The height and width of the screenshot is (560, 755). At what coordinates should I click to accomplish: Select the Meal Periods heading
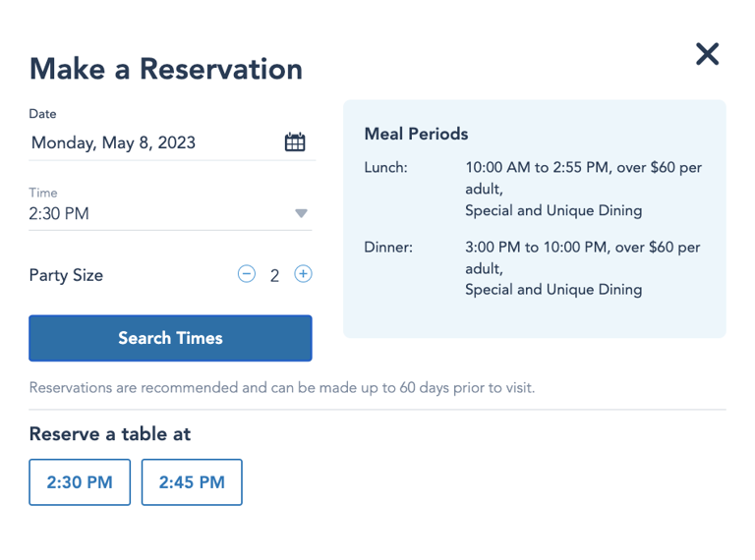pyautogui.click(x=416, y=134)
